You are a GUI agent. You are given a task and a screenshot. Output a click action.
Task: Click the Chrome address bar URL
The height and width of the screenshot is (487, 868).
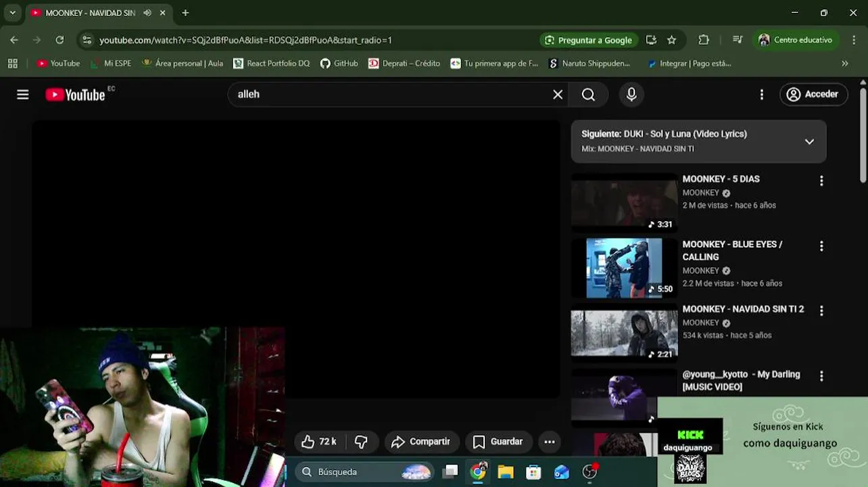(245, 40)
